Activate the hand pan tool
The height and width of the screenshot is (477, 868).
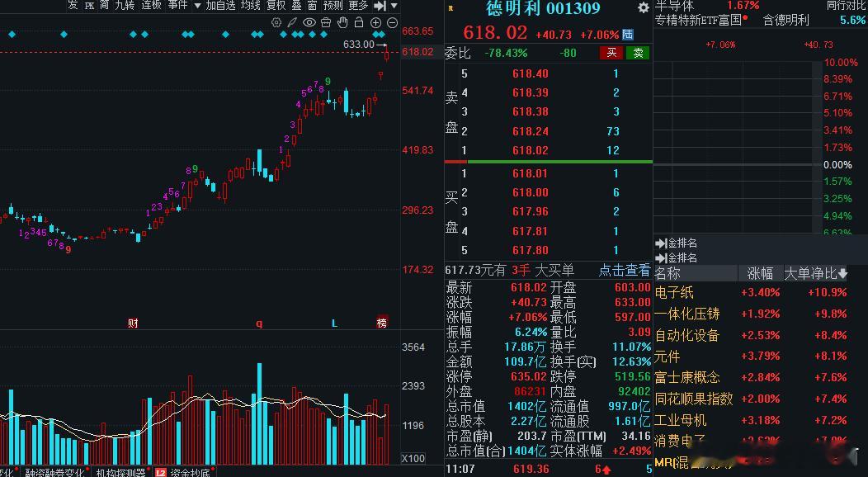[x=342, y=22]
